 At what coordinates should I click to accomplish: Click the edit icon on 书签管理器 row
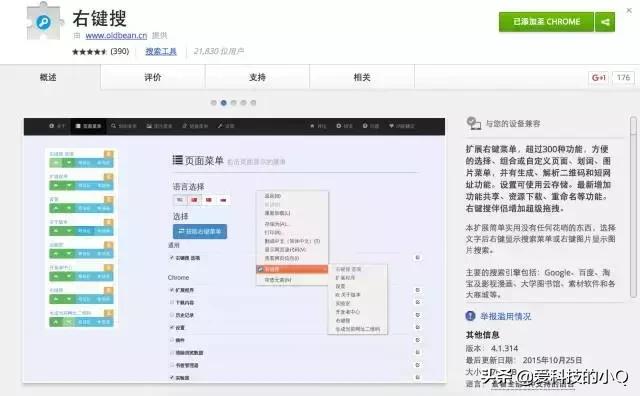pos(418,365)
